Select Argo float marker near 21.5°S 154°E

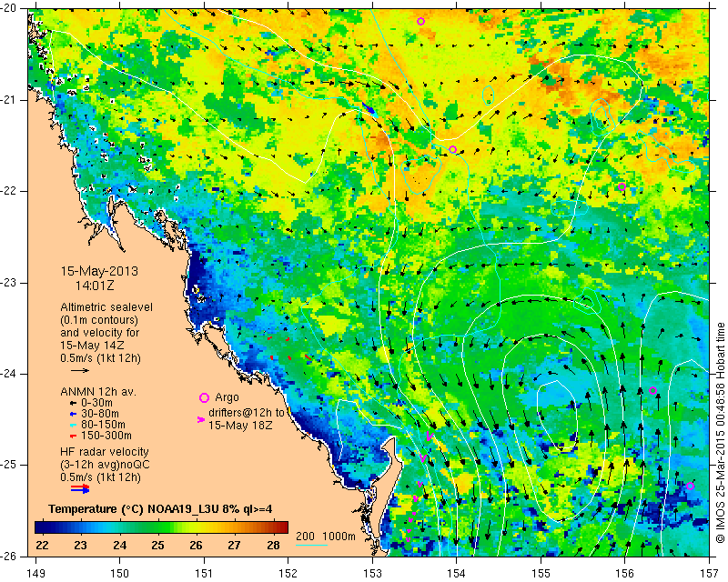pyautogui.click(x=452, y=149)
